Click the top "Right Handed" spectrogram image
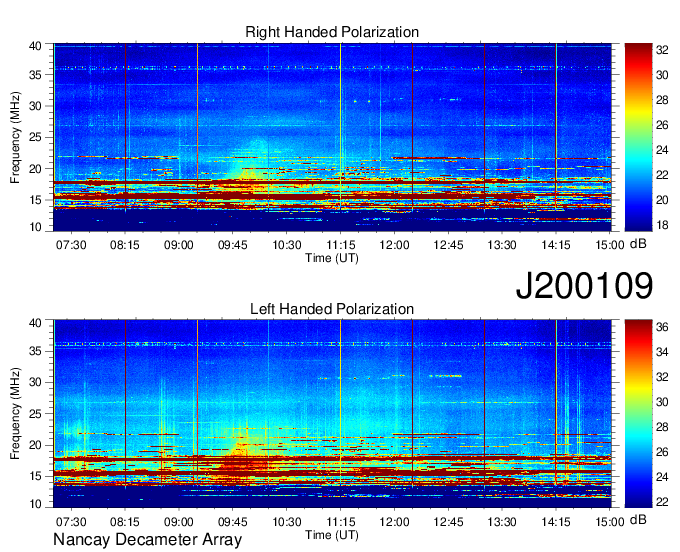680x552 pixels. tap(332, 137)
